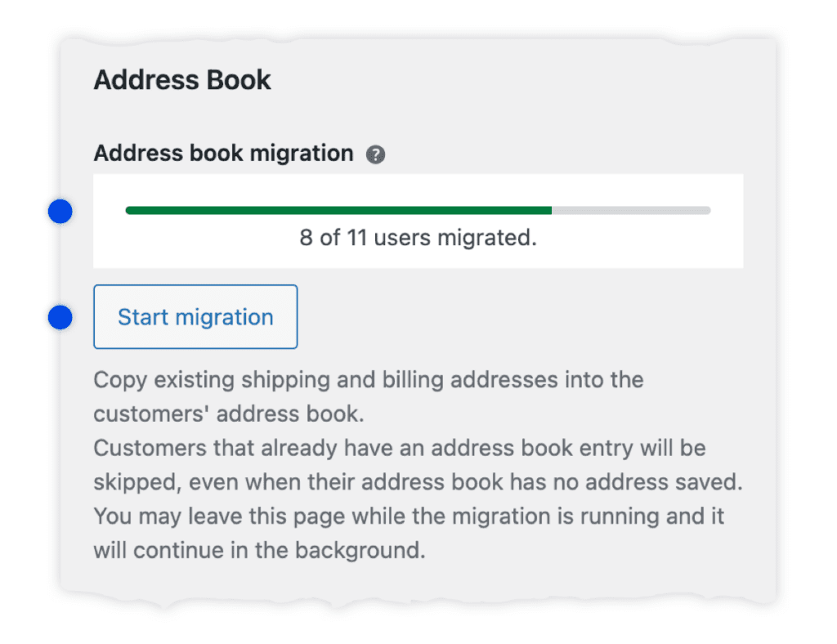Click the blue dot beside Start migration
This screenshot has width=837, height=644.
point(60,316)
